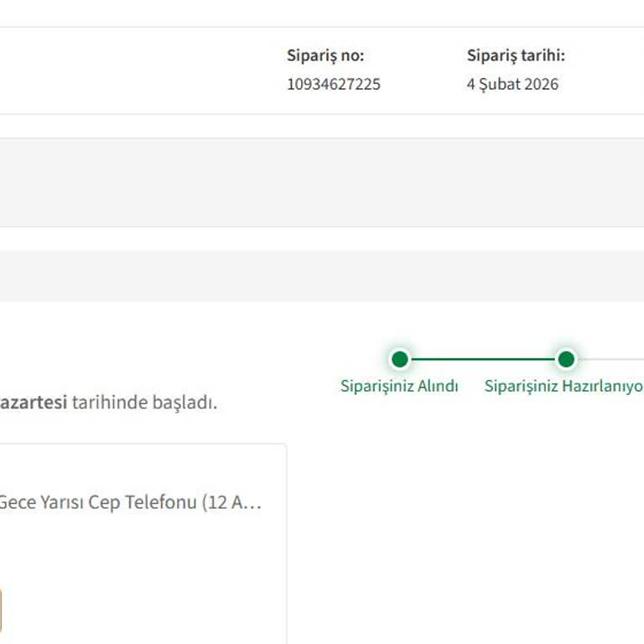Click the bold 'azartesi' day text
644x644 pixels.
34,402
